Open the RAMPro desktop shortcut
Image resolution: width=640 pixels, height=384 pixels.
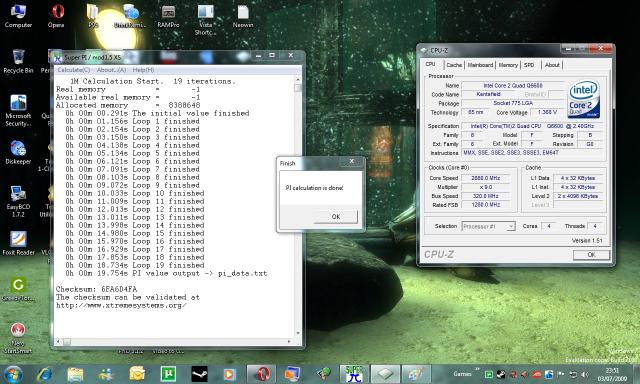point(168,16)
